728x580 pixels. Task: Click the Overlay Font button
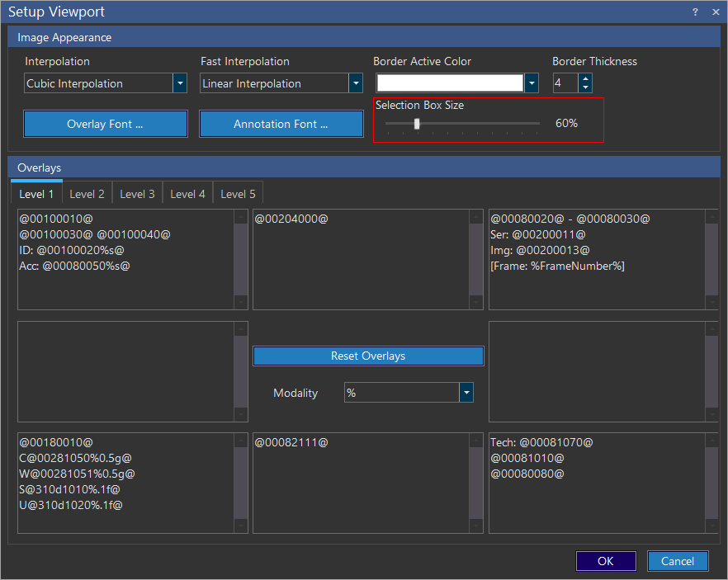pos(105,124)
